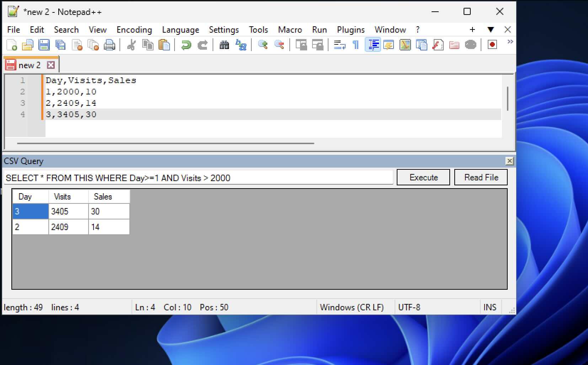Open the Plugins menu
588x365 pixels.
351,30
